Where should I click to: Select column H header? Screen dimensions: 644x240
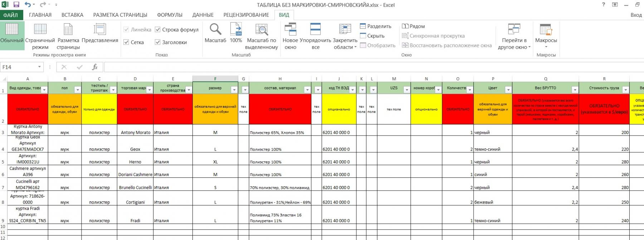[x=280, y=79]
